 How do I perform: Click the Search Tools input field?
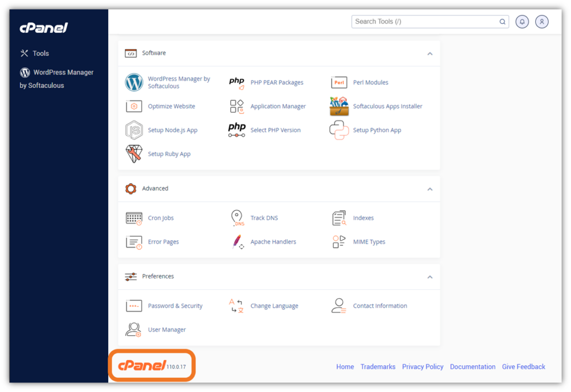[430, 22]
